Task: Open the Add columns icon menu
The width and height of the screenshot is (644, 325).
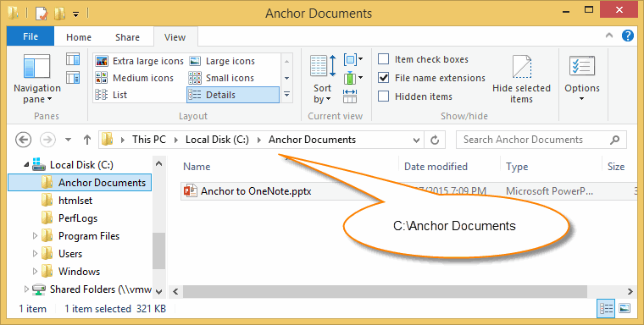Action: click(353, 78)
